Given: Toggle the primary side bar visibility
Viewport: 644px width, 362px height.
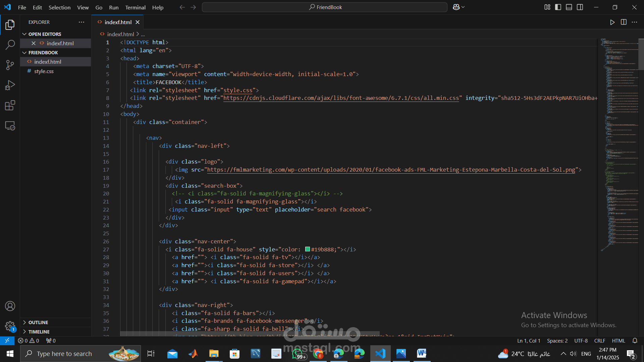Looking at the screenshot, I should pyautogui.click(x=558, y=7).
